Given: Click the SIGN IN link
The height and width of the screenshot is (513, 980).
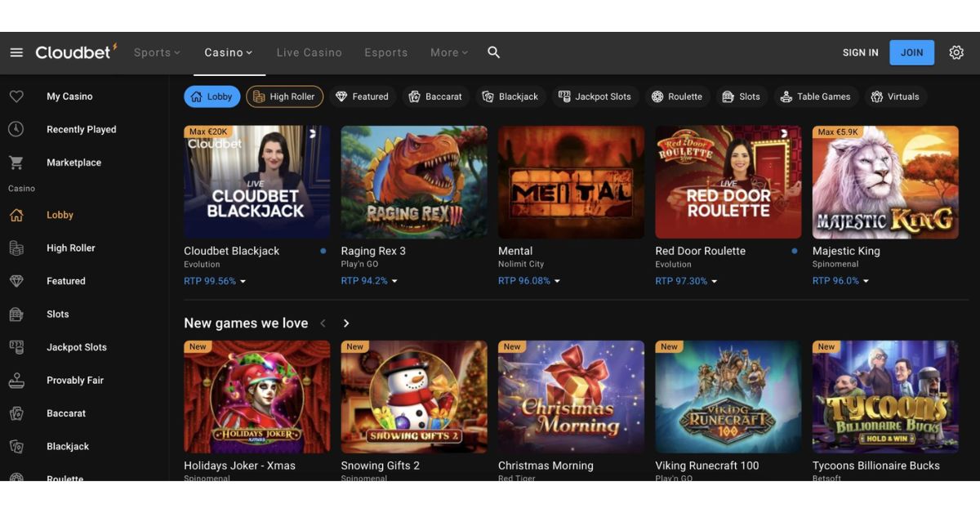Looking at the screenshot, I should tap(860, 52).
